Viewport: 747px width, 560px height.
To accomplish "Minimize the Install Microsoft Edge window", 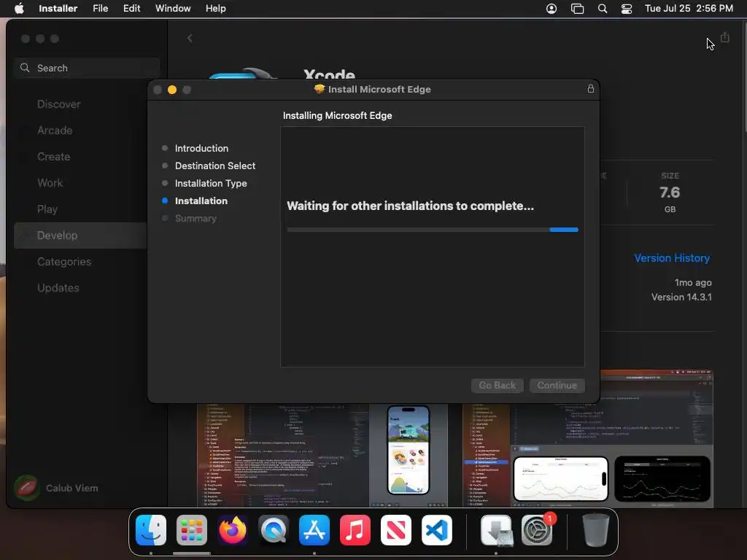I will pos(172,90).
